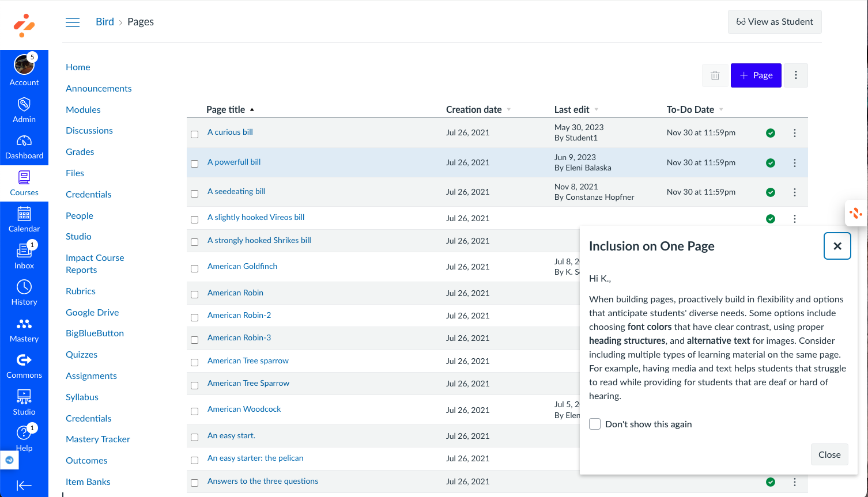Open Courses in global navigation
This screenshot has width=868, height=497.
(24, 184)
